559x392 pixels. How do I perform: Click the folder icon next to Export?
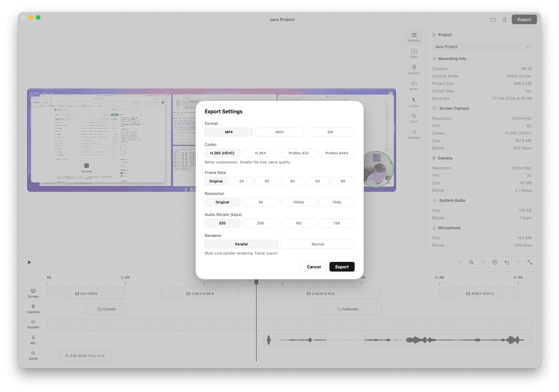click(493, 19)
